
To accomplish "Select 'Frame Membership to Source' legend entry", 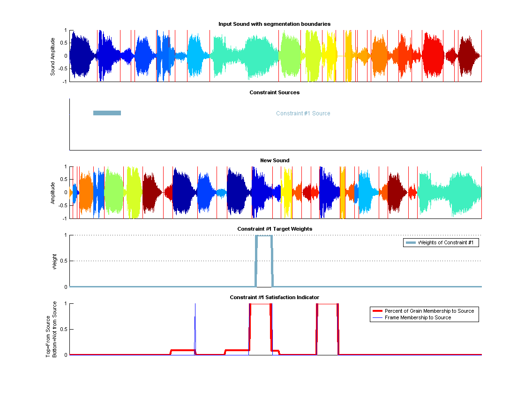I will click(x=418, y=318).
